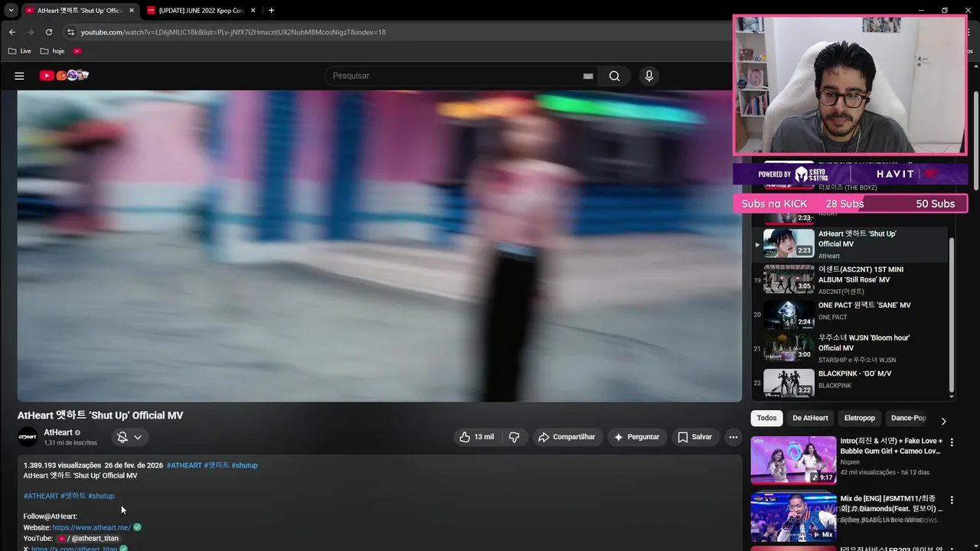980x551 pixels.
Task: Start voice search with the microphone icon
Action: (649, 76)
